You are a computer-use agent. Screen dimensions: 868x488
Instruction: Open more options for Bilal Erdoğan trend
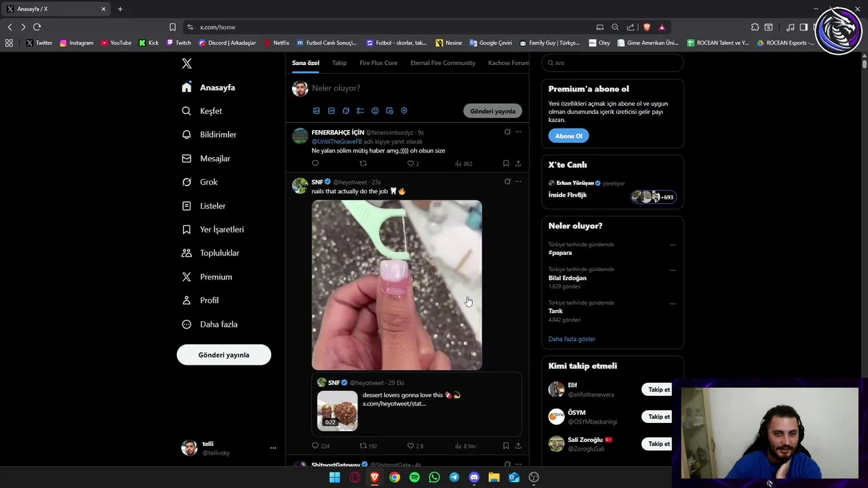(x=673, y=270)
